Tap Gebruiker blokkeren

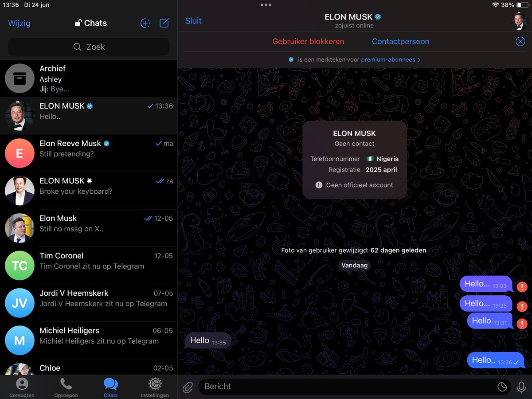click(308, 41)
